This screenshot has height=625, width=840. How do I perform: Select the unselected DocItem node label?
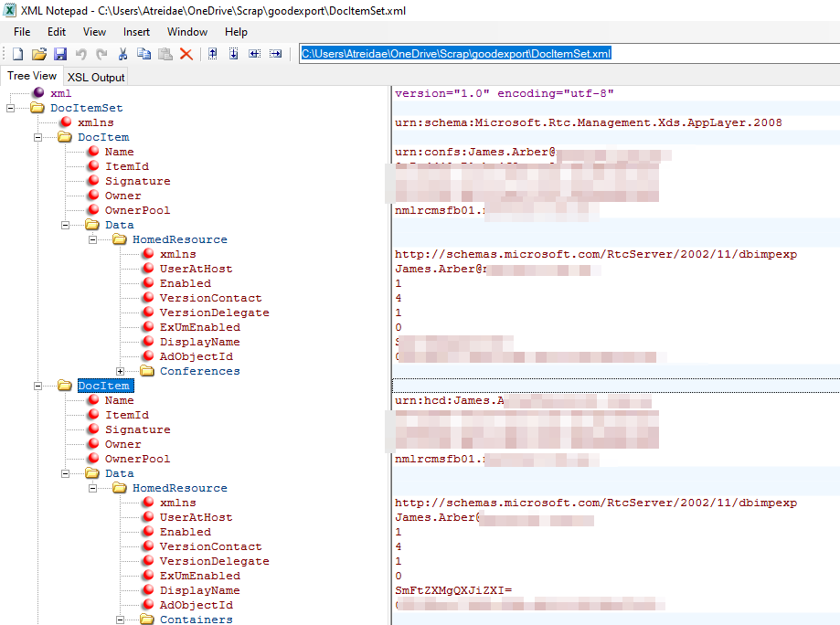coord(103,137)
